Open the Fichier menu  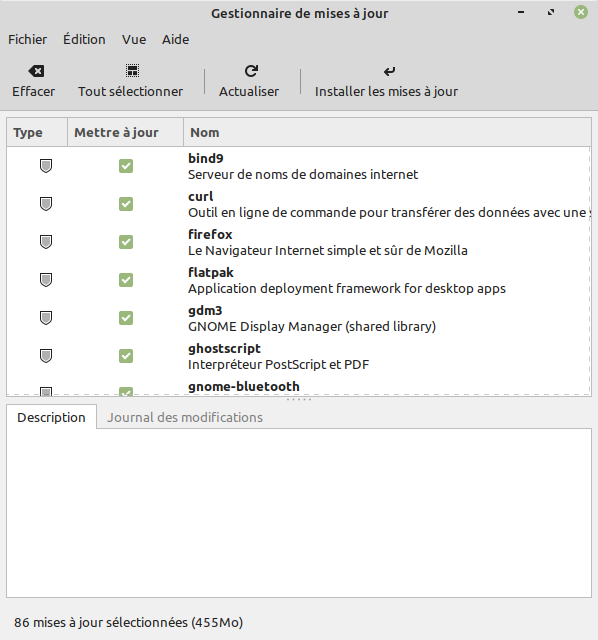tap(27, 40)
